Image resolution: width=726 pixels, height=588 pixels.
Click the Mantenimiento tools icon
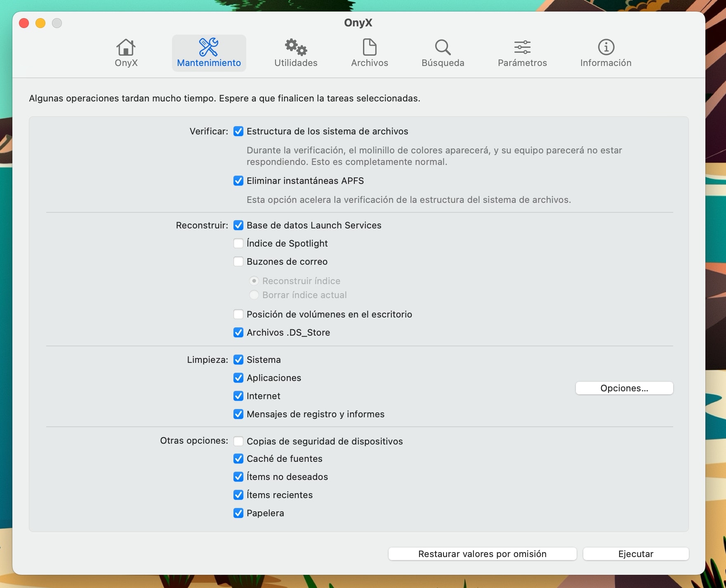point(209,47)
